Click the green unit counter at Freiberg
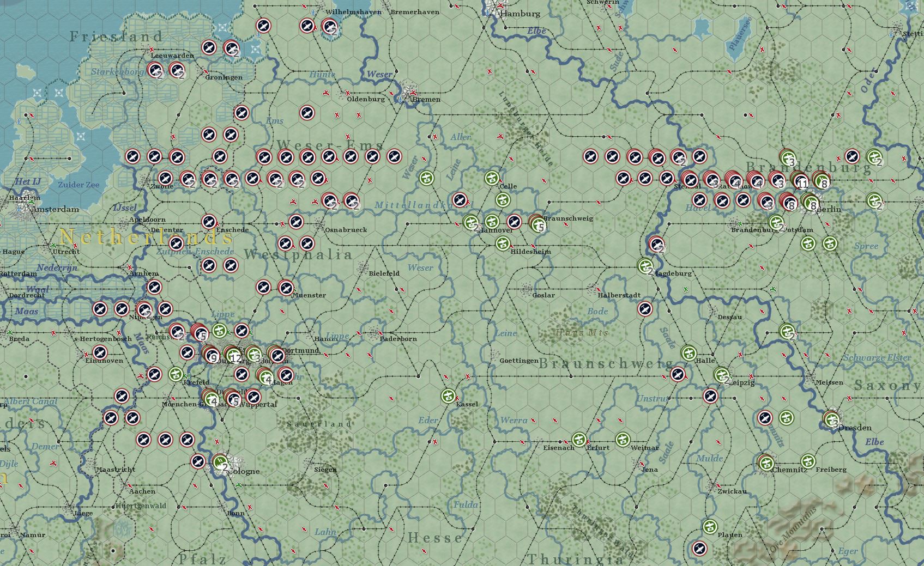Image resolution: width=924 pixels, height=566 pixels. point(808,461)
